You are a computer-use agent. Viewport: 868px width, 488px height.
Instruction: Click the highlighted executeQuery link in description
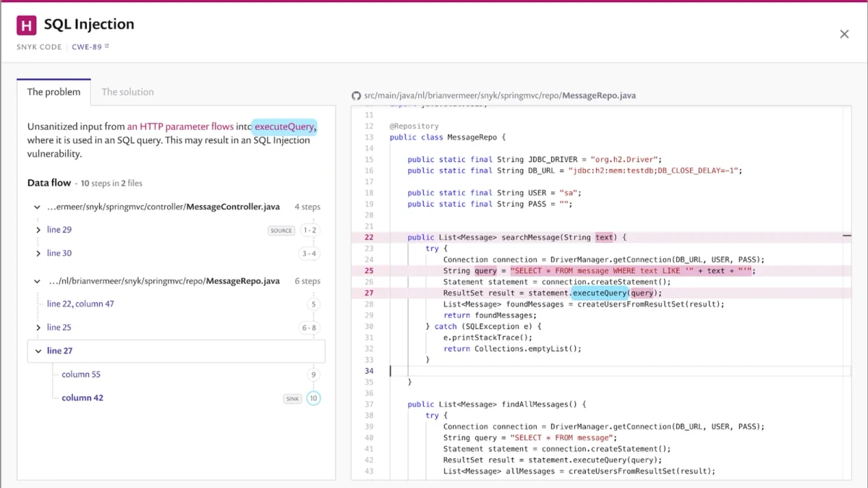pos(284,127)
